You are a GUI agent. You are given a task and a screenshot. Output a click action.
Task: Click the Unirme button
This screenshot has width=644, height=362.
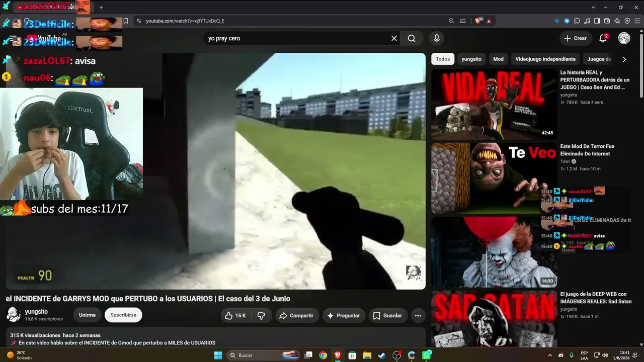coord(87,315)
